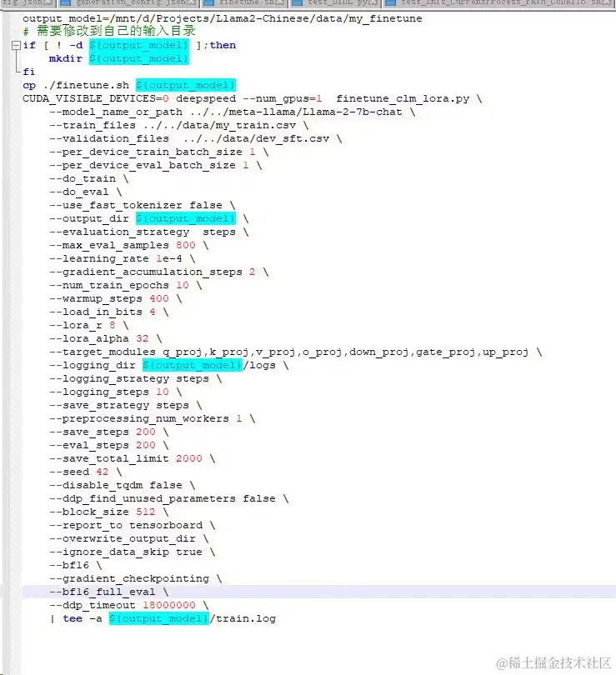Switch to the finetune.sh tab
The image size is (616, 675).
pyautogui.click(x=244, y=3)
